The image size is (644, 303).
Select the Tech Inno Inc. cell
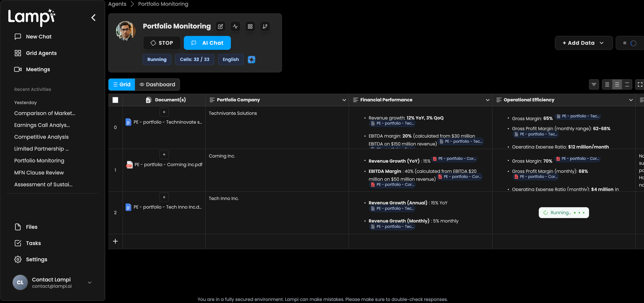[277, 213]
